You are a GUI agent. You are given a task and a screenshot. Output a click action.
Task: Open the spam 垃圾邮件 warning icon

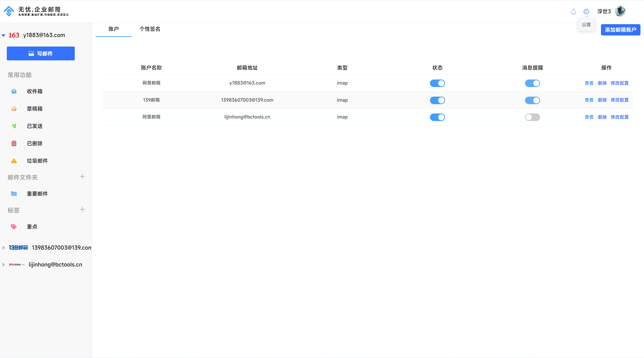pos(14,161)
